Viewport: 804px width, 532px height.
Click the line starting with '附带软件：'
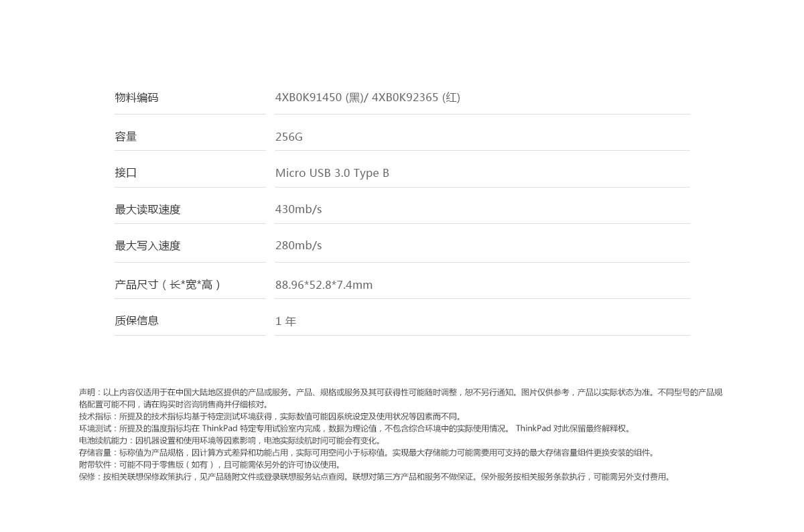(x=212, y=465)
